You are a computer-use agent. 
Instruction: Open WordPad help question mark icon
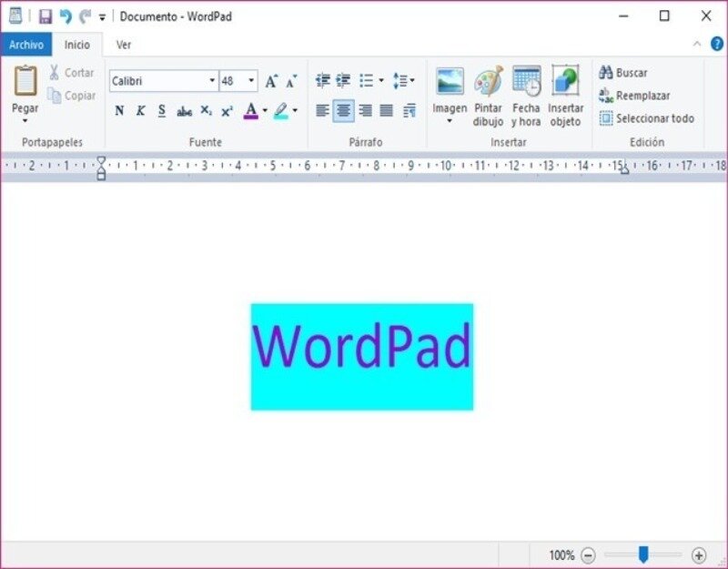click(x=717, y=44)
